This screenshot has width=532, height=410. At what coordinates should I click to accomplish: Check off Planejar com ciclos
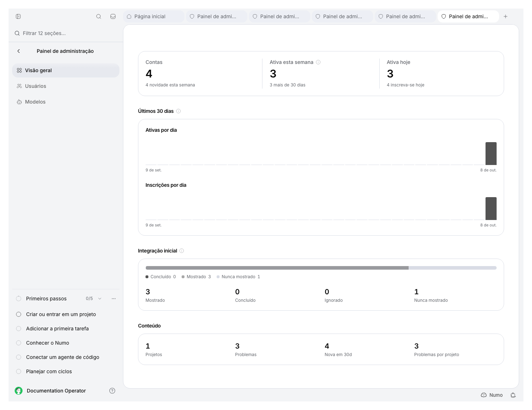coord(19,371)
